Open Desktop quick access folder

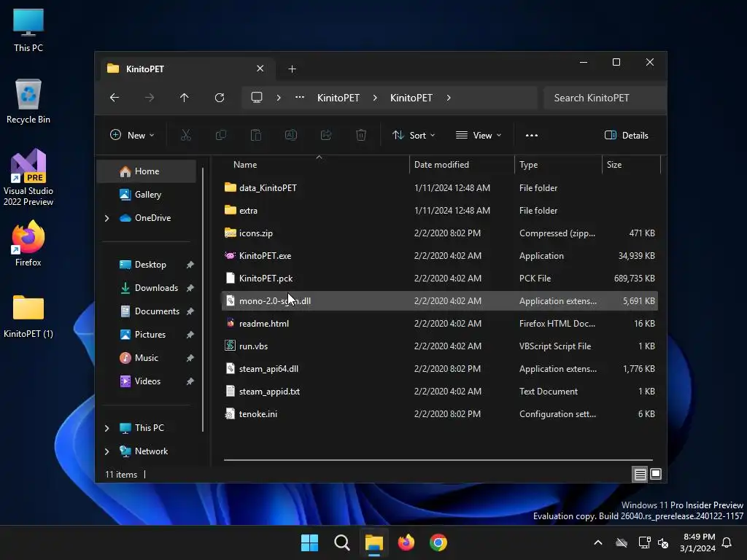pyautogui.click(x=150, y=265)
